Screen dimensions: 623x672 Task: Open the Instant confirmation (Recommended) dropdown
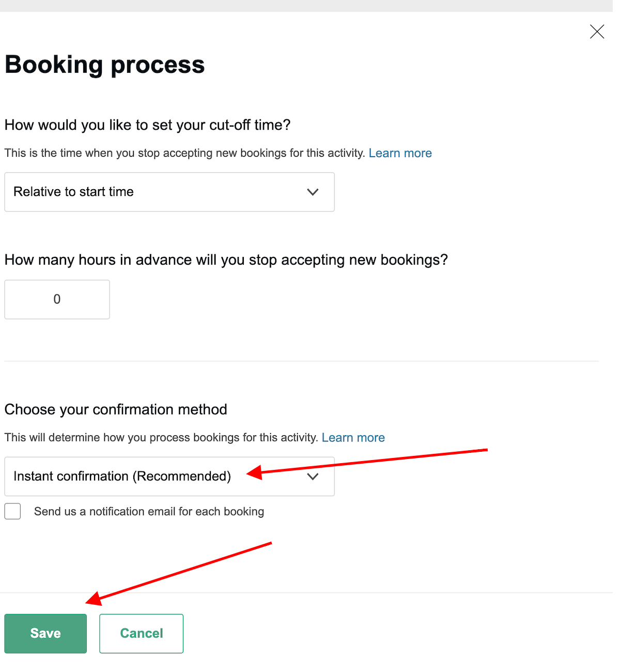[x=169, y=477]
